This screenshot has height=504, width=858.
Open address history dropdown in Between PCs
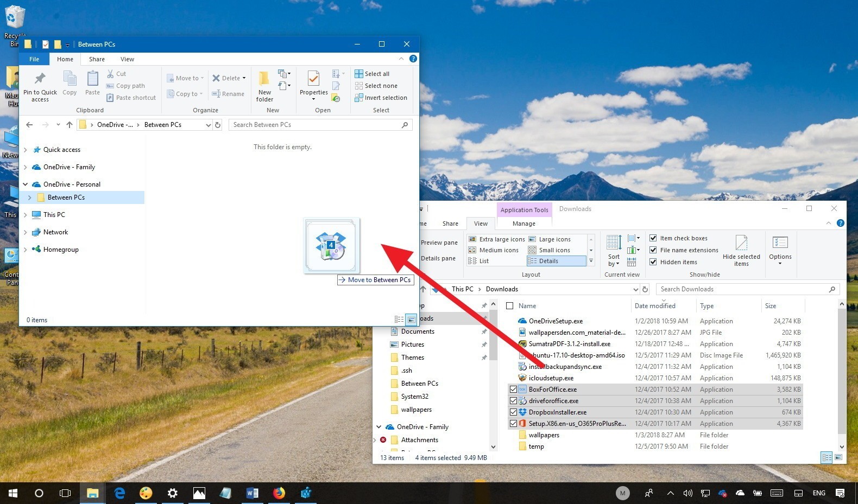pyautogui.click(x=208, y=125)
